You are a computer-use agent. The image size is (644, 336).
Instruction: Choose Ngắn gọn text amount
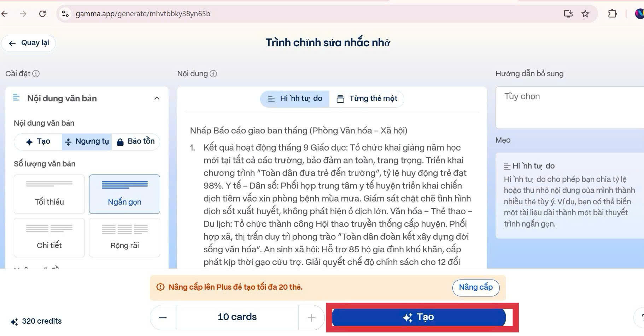pyautogui.click(x=124, y=194)
